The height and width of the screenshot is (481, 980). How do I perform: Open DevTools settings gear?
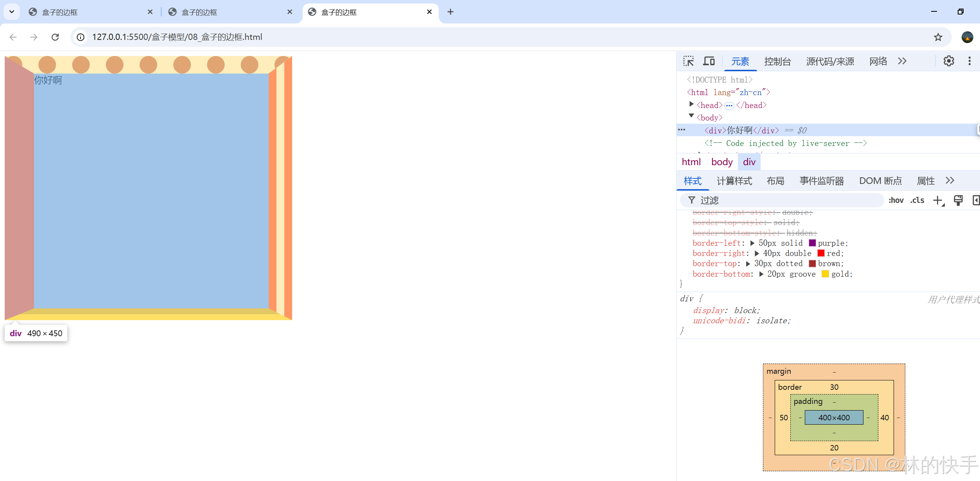[949, 61]
